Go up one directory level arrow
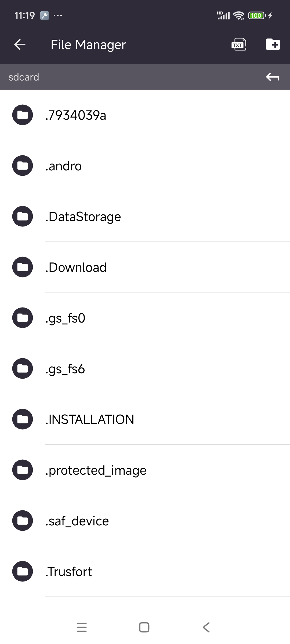 [x=273, y=77]
